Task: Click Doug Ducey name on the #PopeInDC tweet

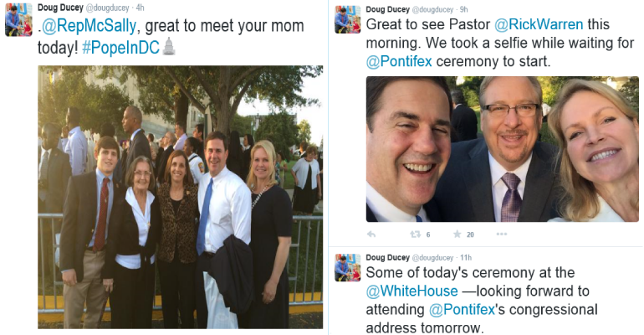Action: 59,8
